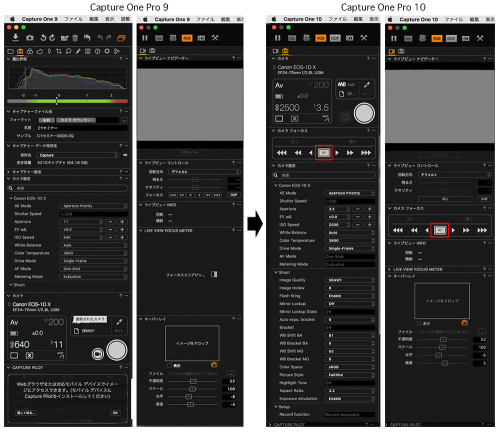Decrease ISO Speed with minus button, Capture One 9
The image size is (500, 432).
(110, 237)
